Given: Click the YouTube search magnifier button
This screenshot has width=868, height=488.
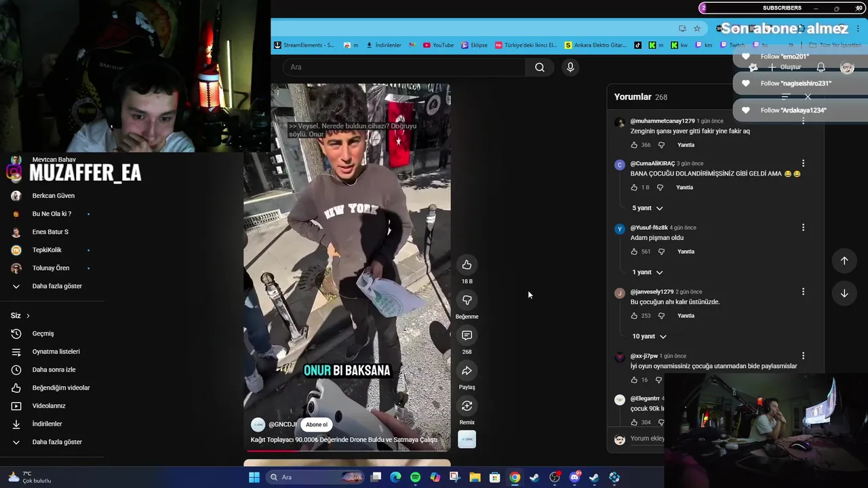Looking at the screenshot, I should pyautogui.click(x=540, y=67).
